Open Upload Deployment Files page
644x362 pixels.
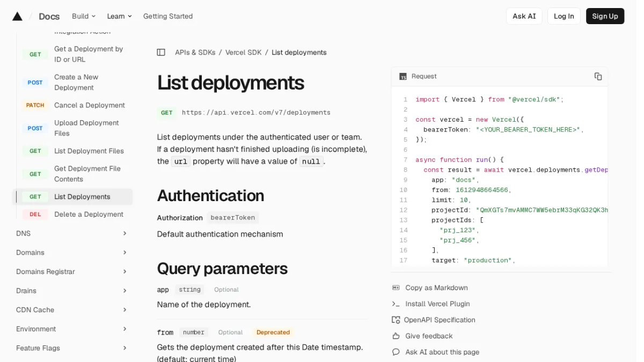[86, 128]
